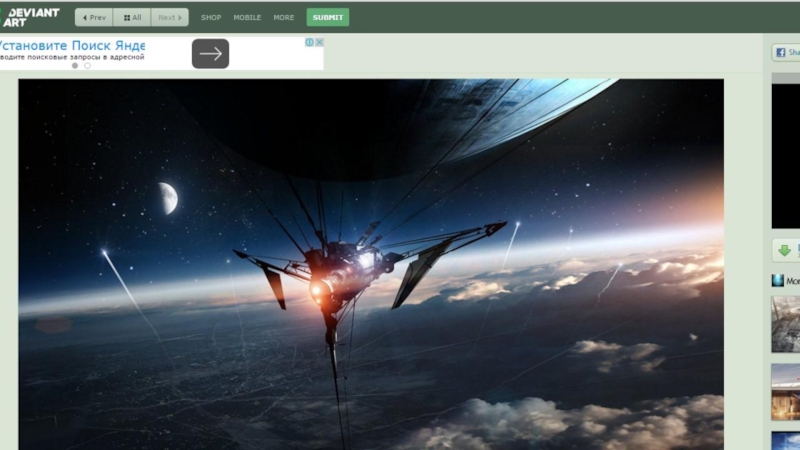Click the green download arrow icon

(x=785, y=251)
